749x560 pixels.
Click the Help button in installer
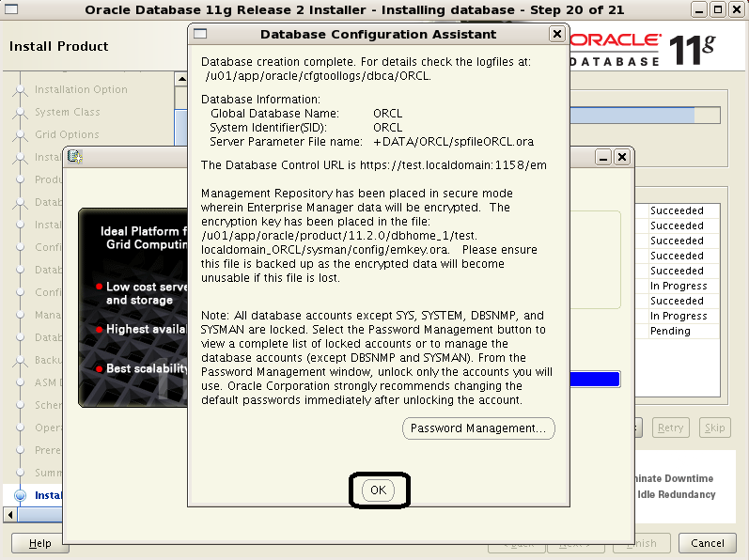[x=40, y=543]
